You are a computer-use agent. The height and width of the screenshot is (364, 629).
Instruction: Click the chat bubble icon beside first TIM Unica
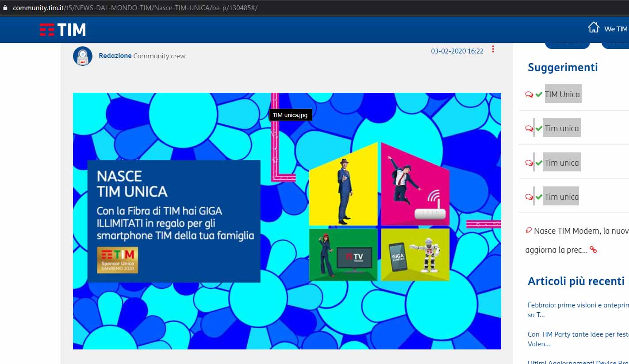[529, 95]
